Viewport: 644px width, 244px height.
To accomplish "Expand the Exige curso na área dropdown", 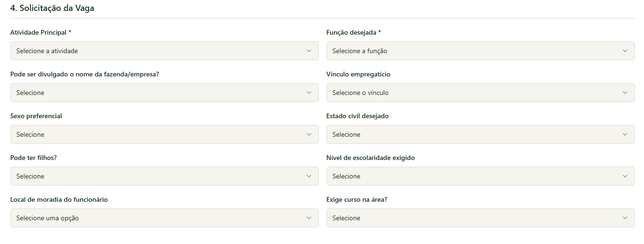I will [481, 218].
